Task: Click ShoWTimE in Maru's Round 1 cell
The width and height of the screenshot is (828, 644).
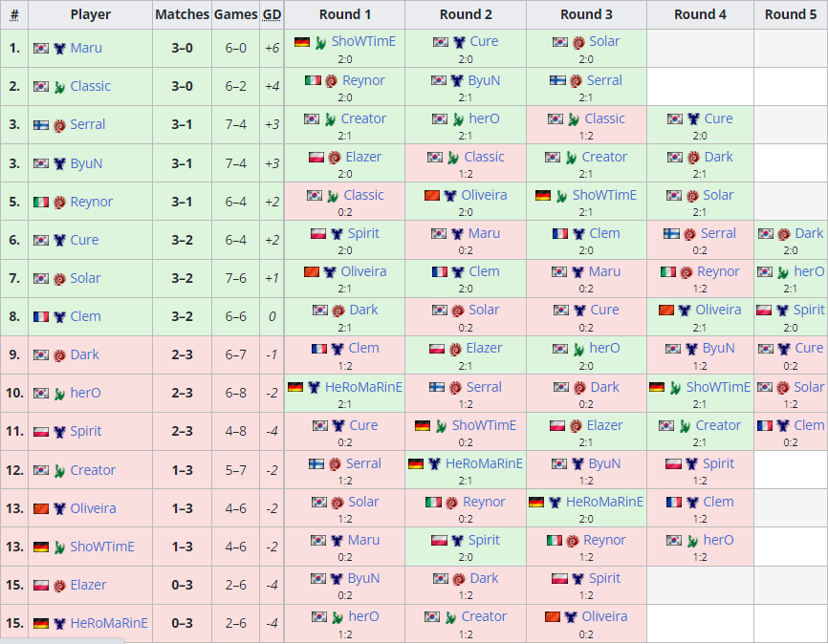Action: tap(362, 42)
